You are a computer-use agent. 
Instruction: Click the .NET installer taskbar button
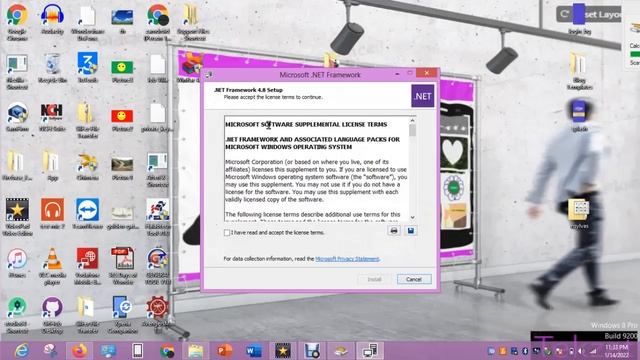pos(370,351)
